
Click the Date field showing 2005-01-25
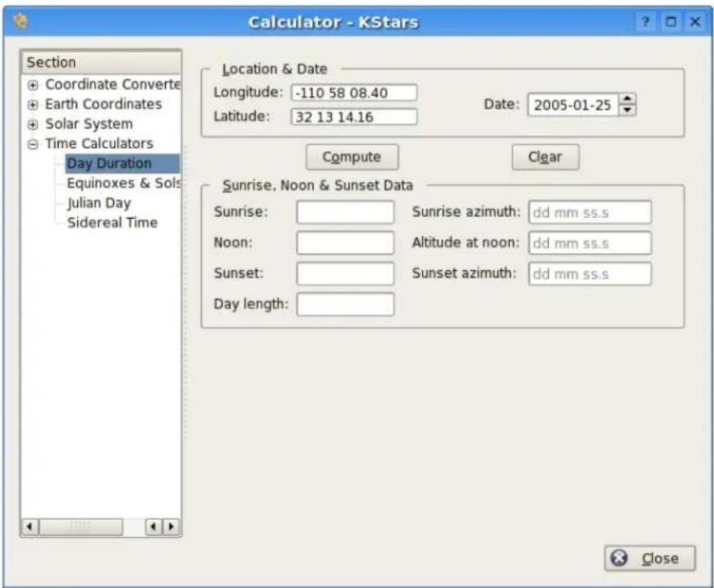(573, 105)
